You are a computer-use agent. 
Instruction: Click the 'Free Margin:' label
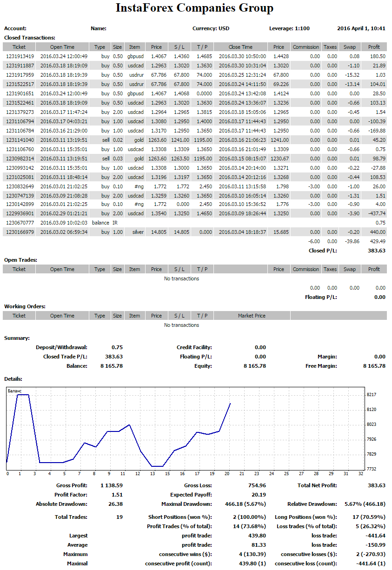pos(322,366)
